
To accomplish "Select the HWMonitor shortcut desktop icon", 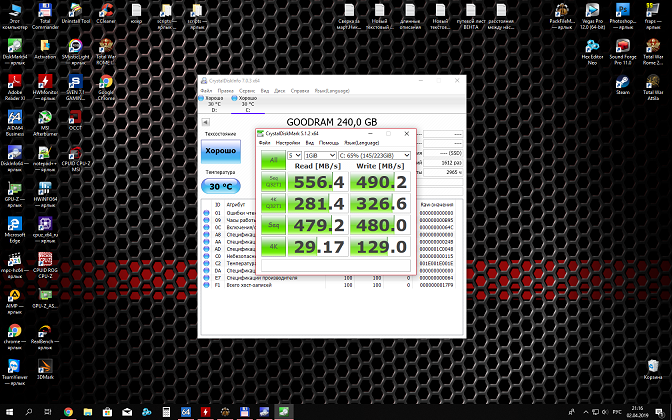I will (x=45, y=87).
